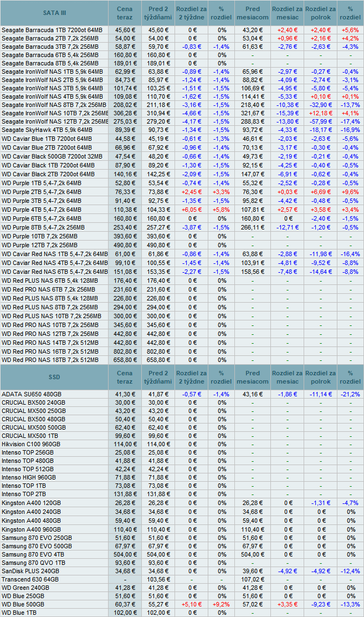The width and height of the screenshot is (364, 617).
Task: Select WD Blue 1TB
Action: (19, 612)
